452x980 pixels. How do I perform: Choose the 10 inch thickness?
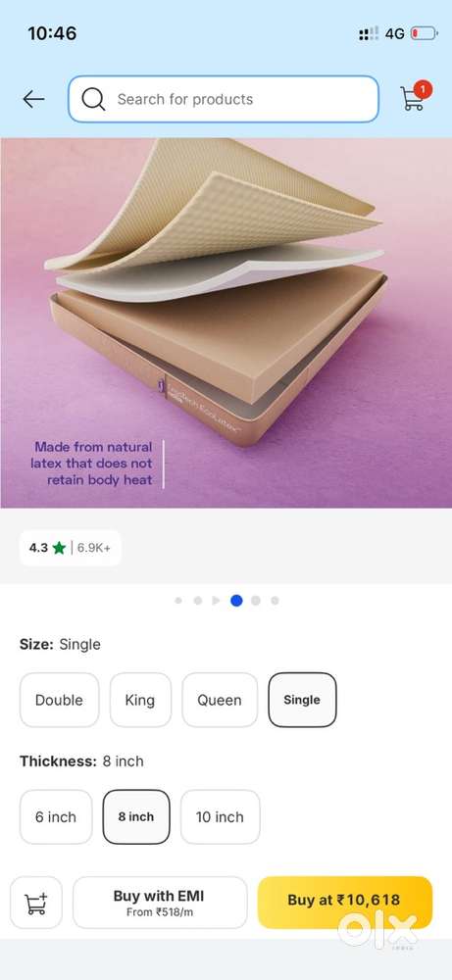tap(220, 817)
